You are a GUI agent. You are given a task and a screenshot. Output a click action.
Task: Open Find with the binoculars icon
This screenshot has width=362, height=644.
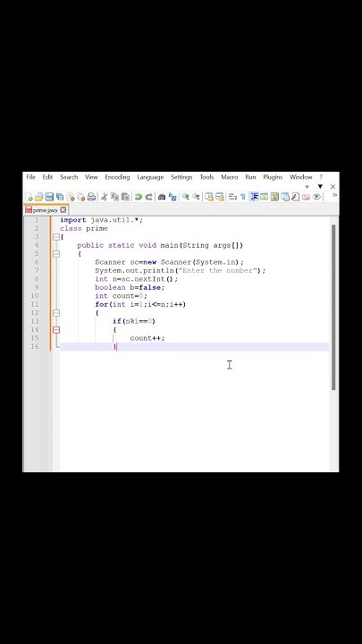pyautogui.click(x=162, y=197)
